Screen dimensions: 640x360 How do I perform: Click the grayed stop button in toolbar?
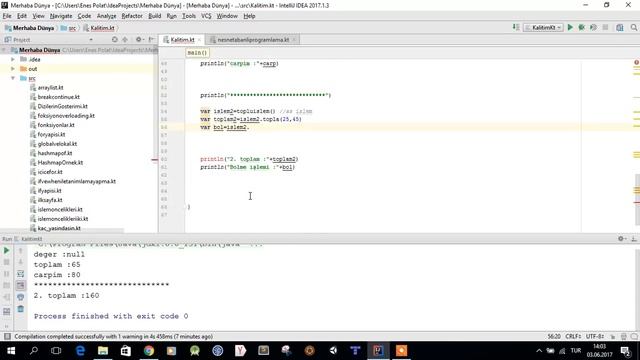pyautogui.click(x=605, y=27)
